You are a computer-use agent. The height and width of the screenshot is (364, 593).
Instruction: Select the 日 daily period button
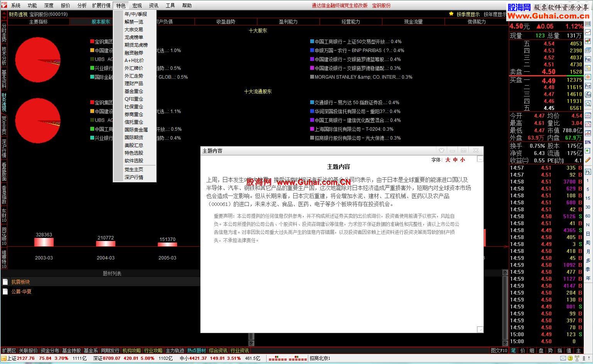coord(588,234)
